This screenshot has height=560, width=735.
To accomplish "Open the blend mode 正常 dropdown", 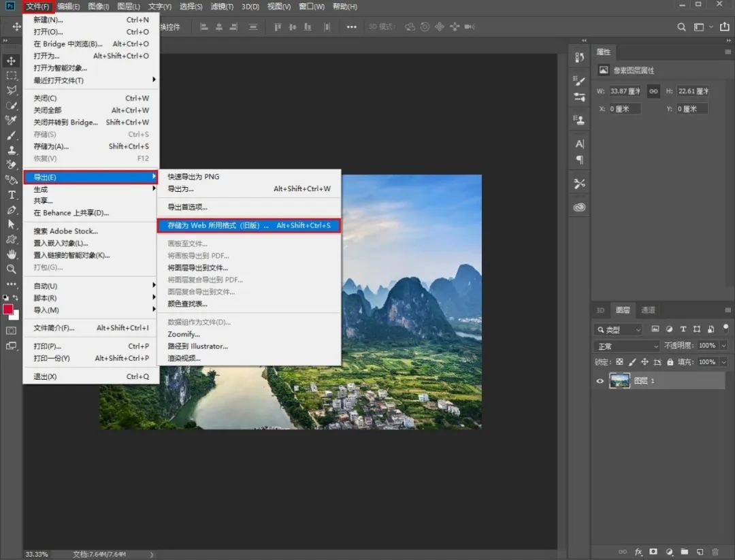I will pos(627,346).
